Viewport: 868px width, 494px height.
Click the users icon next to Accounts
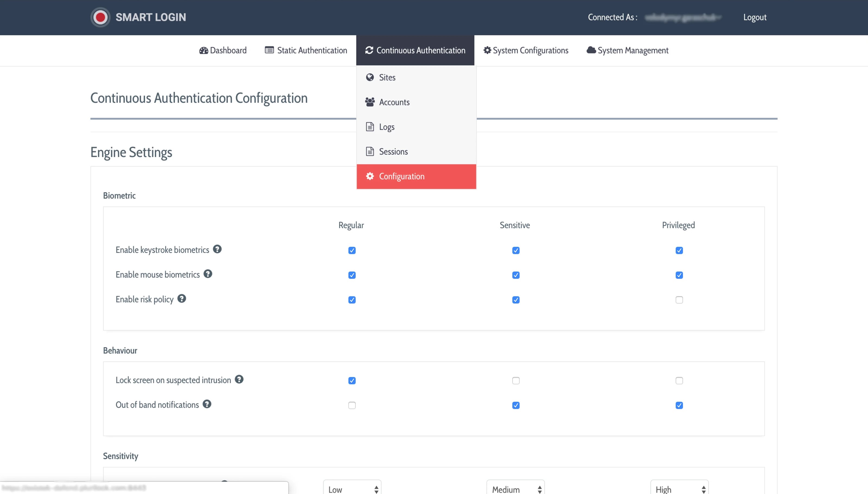(x=370, y=102)
